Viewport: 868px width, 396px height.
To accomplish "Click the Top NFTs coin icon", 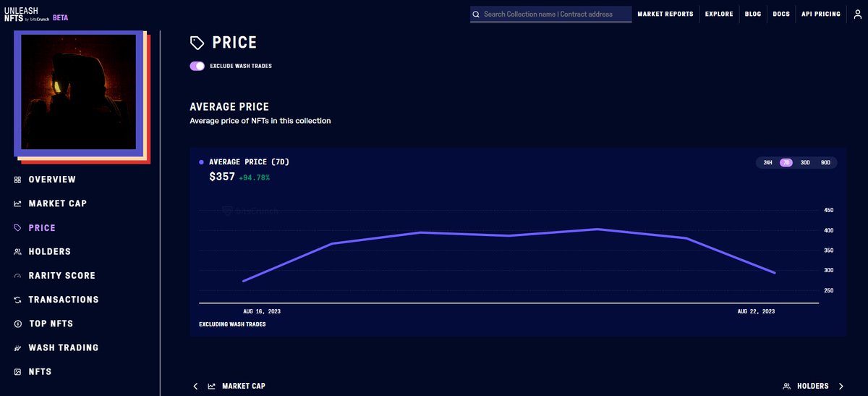I will coord(17,324).
